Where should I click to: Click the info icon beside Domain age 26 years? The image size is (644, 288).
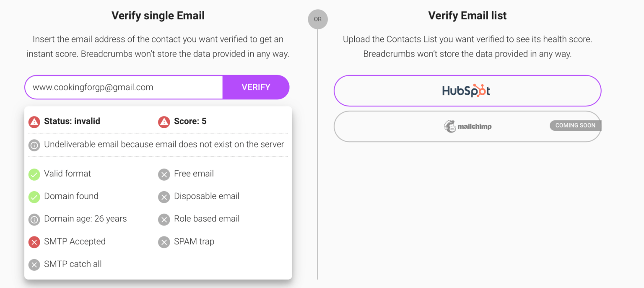(34, 219)
